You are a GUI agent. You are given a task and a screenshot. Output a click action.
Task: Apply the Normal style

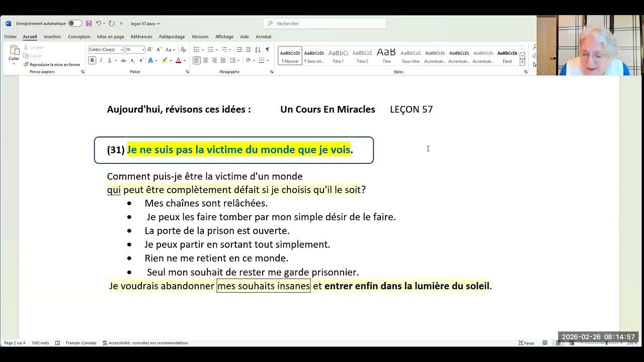[x=290, y=56]
